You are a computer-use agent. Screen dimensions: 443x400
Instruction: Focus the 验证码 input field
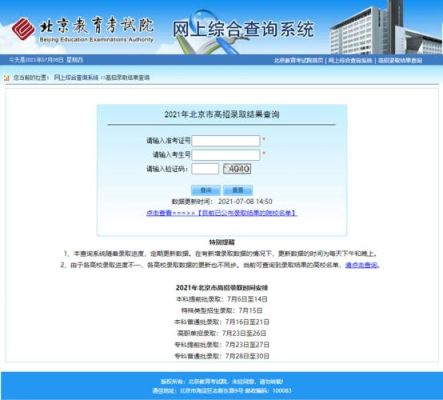click(x=205, y=169)
